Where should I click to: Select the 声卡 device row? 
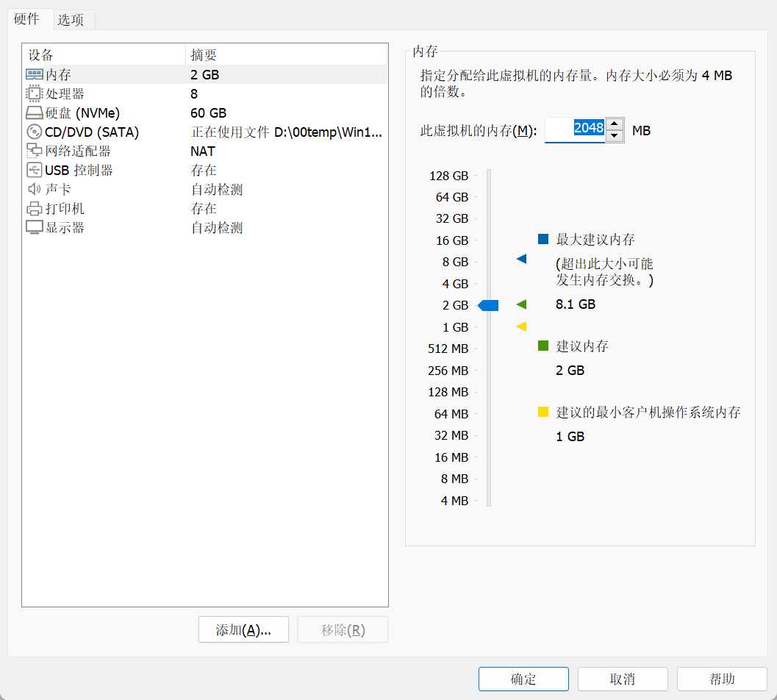(x=204, y=189)
